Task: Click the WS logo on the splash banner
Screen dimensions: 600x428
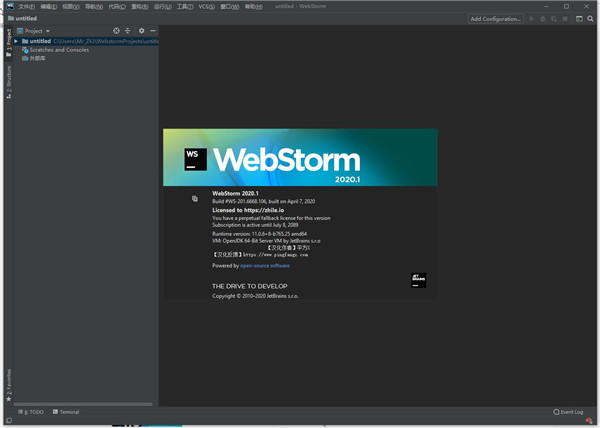Action: 196,159
